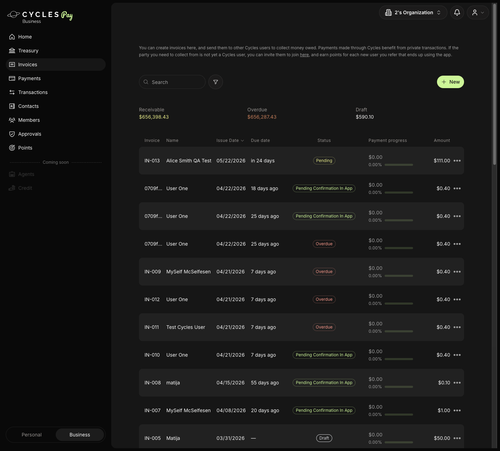Click the notifications bell icon
The image size is (500, 451).
point(457,13)
